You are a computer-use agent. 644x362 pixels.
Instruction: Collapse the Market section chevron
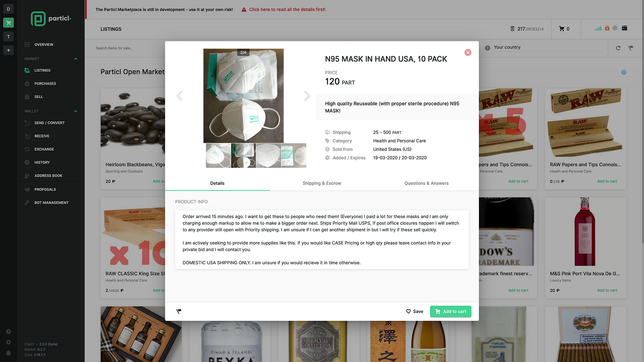tap(76, 59)
